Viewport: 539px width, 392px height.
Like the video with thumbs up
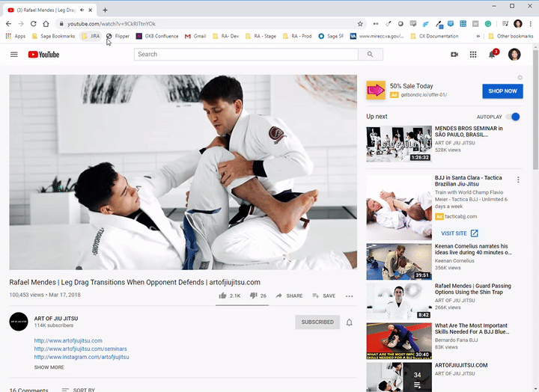click(x=223, y=295)
